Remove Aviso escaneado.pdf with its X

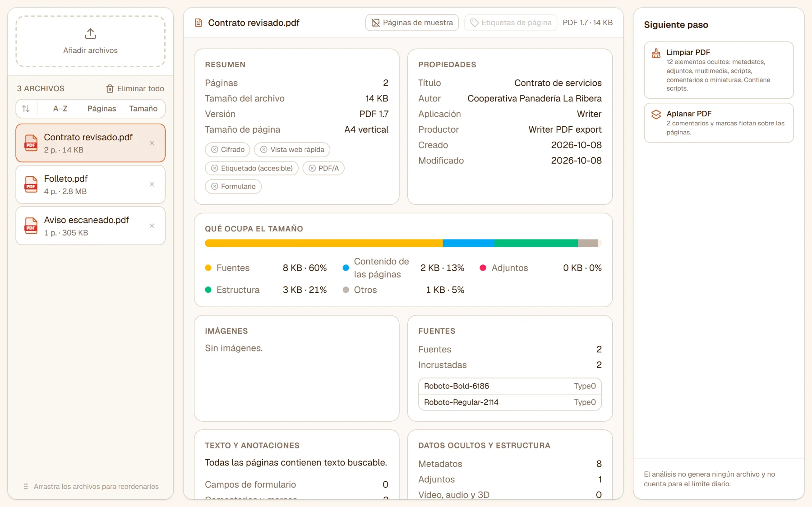coord(152,226)
